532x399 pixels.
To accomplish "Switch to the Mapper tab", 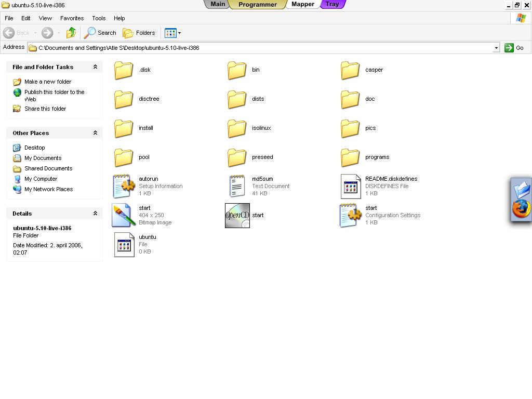I will coord(303,4).
